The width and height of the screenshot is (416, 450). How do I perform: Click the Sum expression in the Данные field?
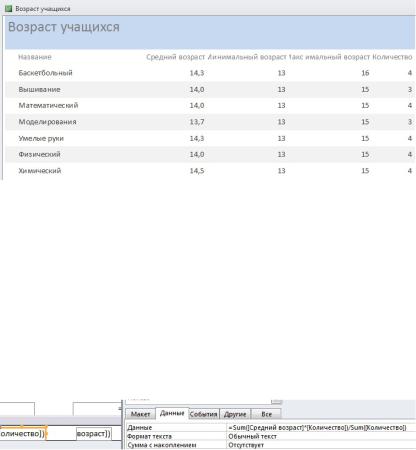(x=317, y=428)
